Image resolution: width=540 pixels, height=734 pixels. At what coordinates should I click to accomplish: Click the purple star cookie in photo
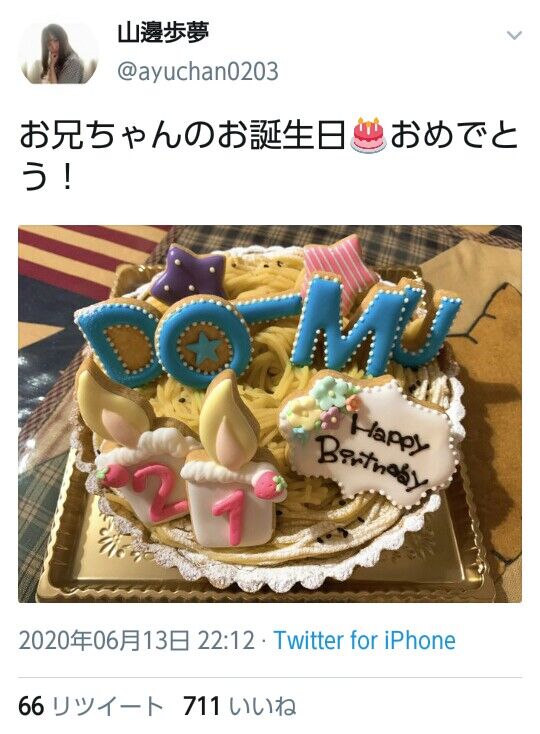[190, 274]
